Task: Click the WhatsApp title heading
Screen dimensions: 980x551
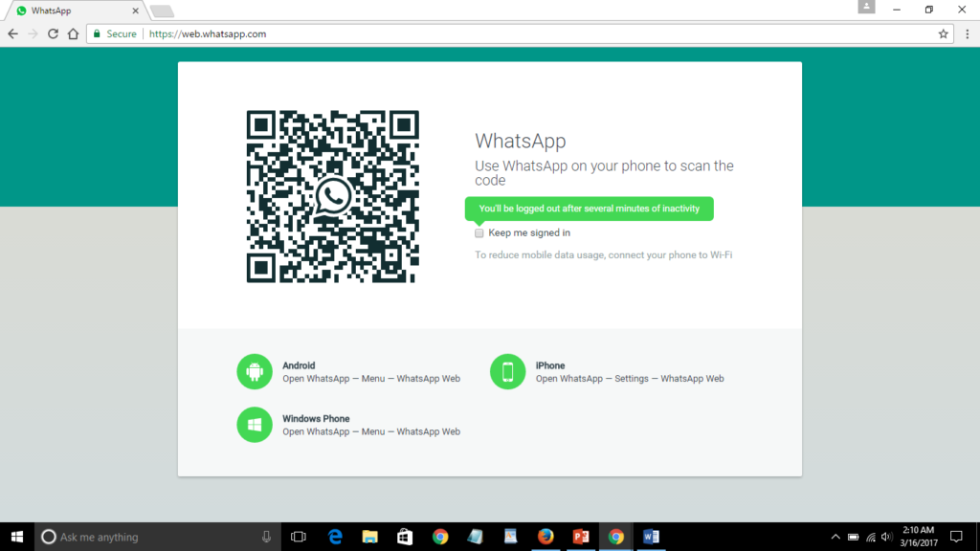Action: pyautogui.click(x=520, y=142)
